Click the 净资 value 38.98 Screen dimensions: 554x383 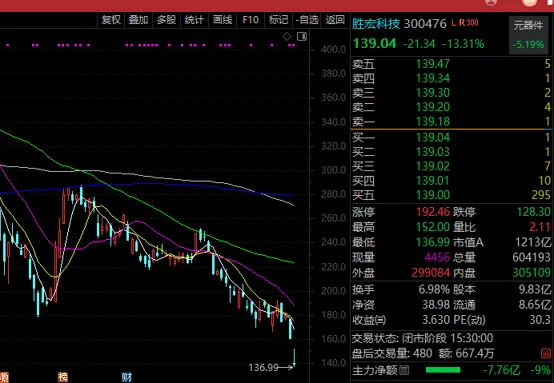[436, 305]
